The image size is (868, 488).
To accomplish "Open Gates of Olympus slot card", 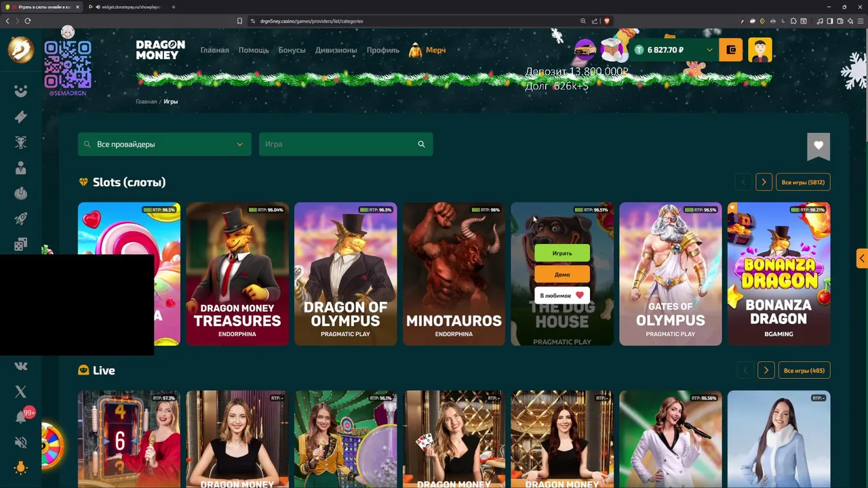I will 671,274.
